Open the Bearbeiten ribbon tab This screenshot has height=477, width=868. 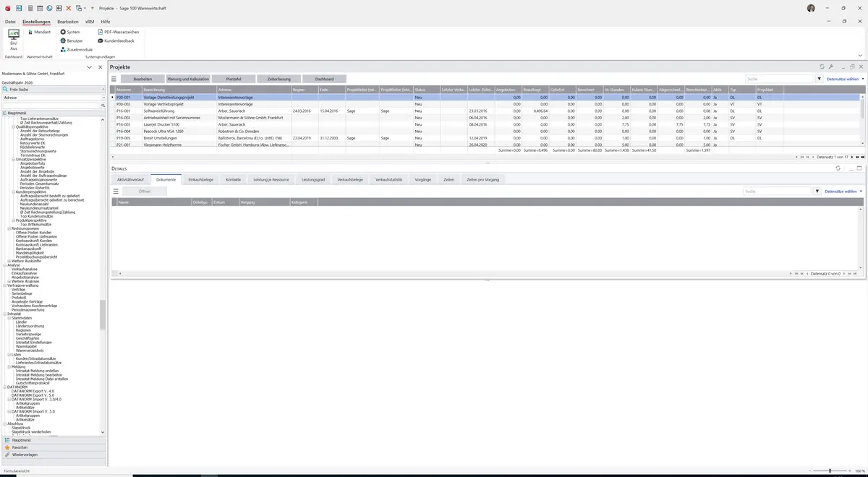[67, 22]
